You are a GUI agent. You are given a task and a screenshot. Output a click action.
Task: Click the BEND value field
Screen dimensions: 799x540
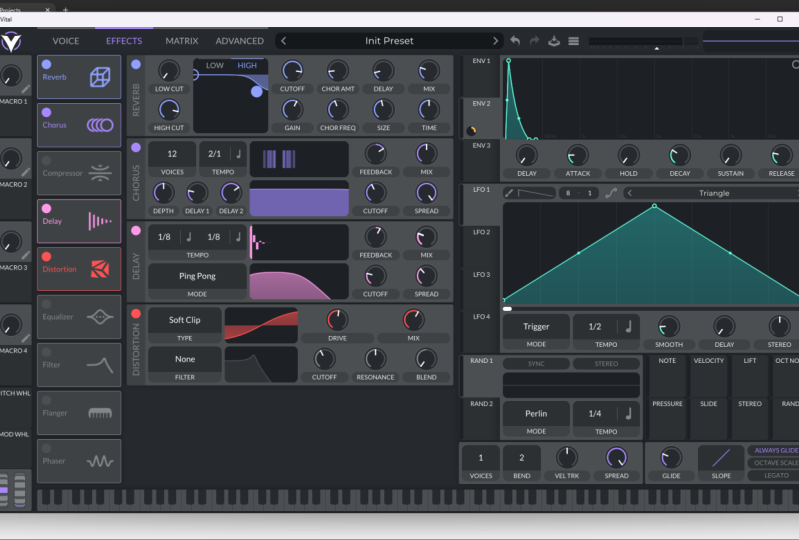(x=521, y=458)
